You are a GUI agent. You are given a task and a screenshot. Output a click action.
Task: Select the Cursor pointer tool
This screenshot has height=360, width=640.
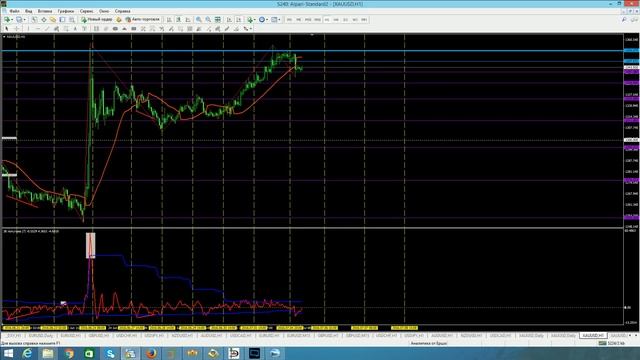pos(7,29)
